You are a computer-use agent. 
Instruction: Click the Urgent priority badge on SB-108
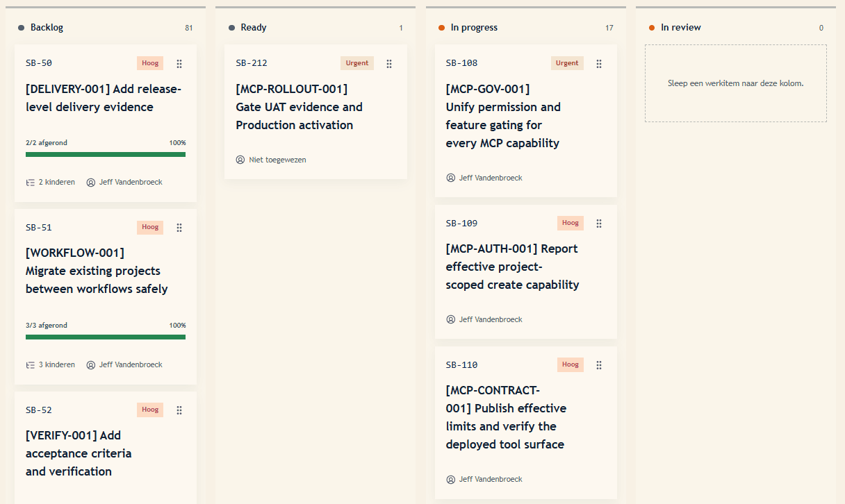point(567,63)
